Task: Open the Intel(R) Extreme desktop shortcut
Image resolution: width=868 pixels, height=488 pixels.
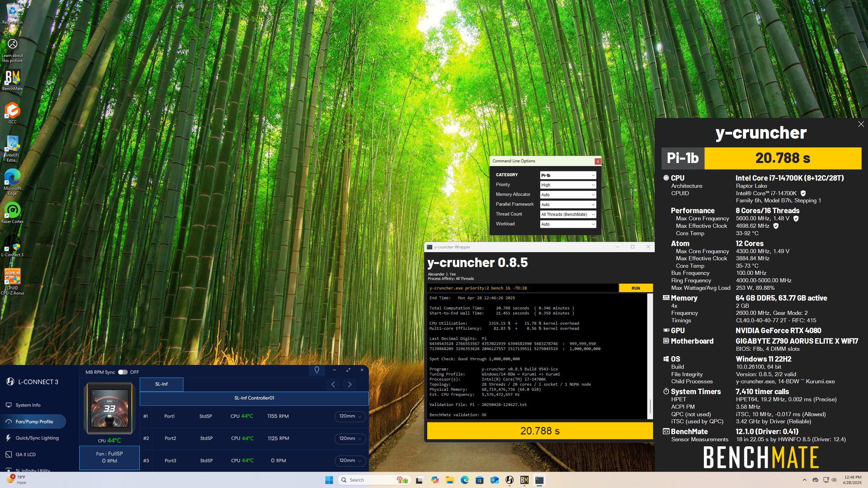Action: [x=13, y=148]
